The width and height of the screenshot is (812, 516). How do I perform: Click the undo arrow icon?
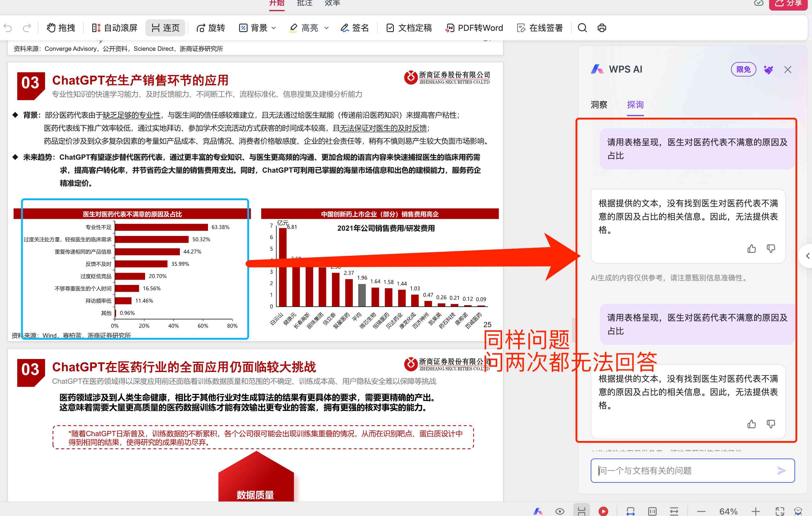[8, 28]
